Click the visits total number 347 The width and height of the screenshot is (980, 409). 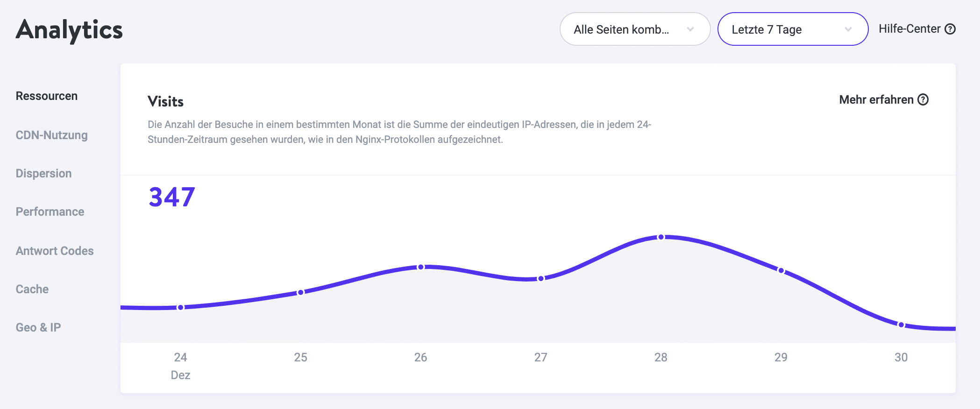[x=171, y=197]
